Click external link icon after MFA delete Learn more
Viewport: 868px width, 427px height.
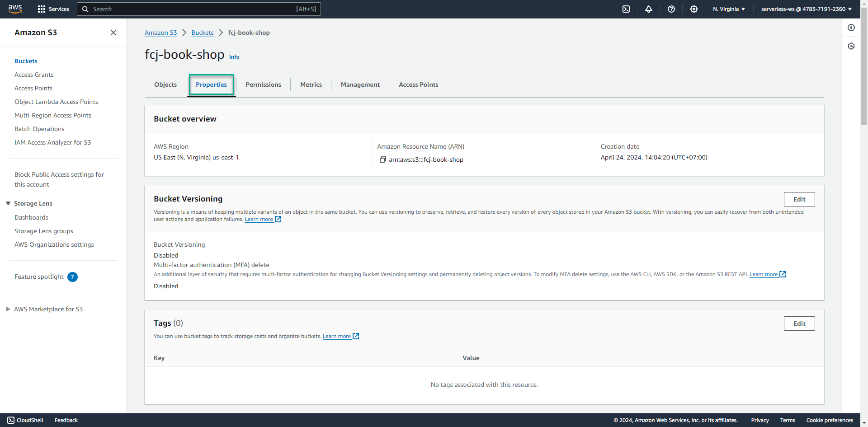click(x=783, y=274)
